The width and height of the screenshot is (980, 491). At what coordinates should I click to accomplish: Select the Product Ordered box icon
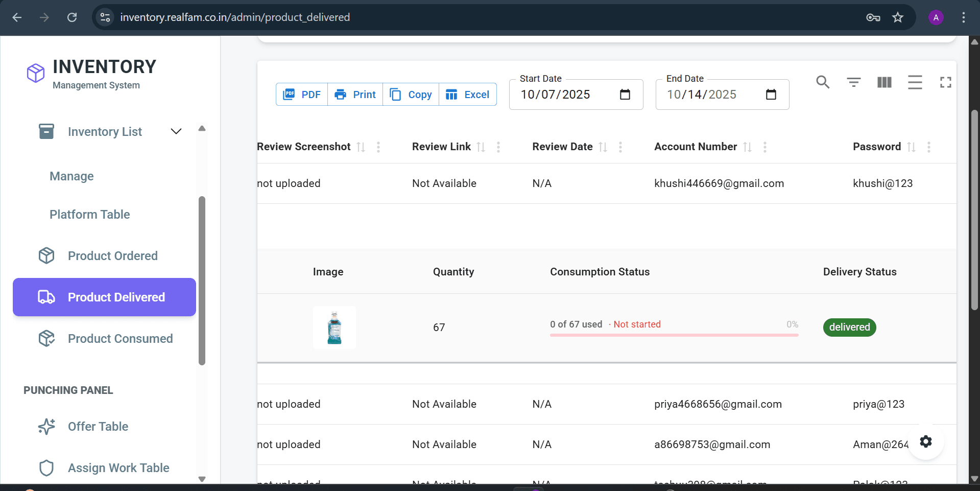46,255
